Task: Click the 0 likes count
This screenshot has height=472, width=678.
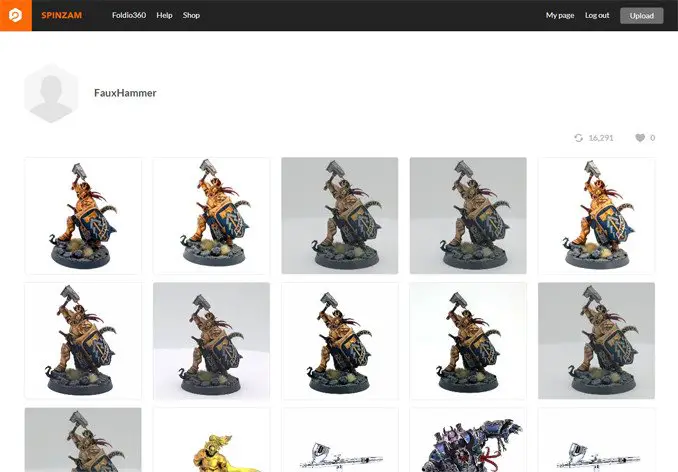Action: pos(652,138)
